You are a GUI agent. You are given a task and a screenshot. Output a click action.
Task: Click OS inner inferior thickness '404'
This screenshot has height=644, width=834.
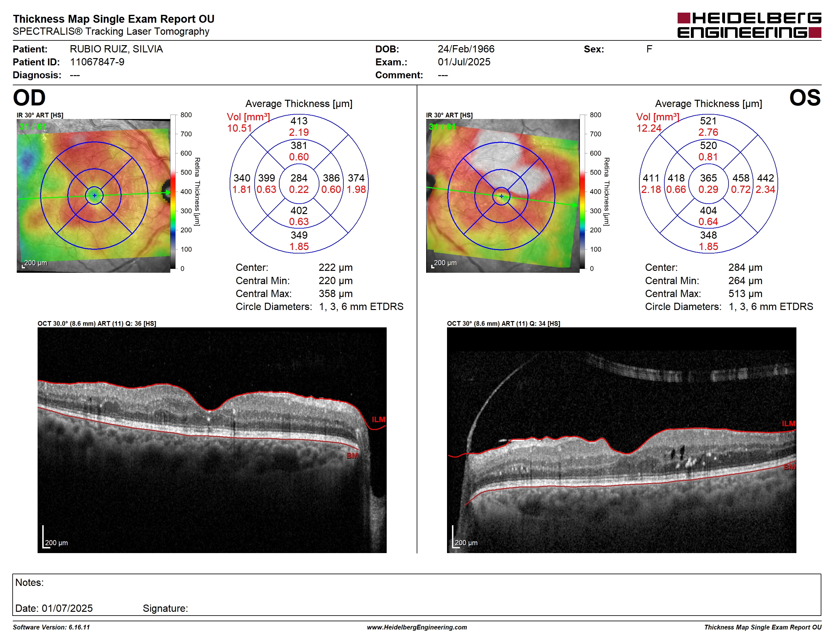708,210
